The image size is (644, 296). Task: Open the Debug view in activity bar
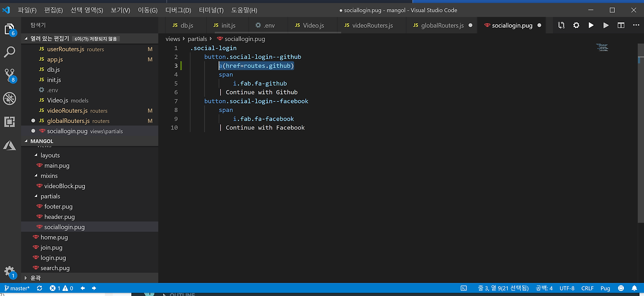point(10,98)
